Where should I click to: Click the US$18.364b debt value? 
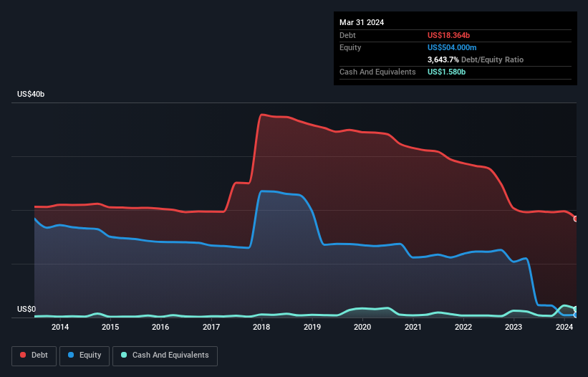[x=448, y=35]
